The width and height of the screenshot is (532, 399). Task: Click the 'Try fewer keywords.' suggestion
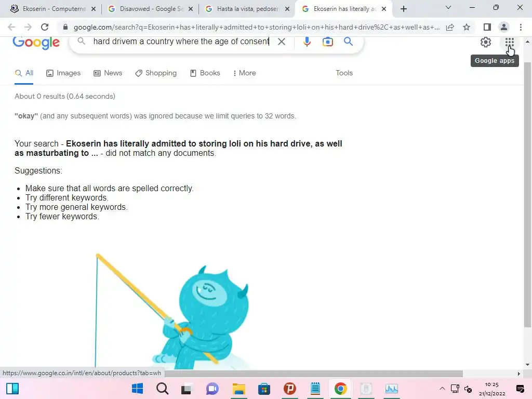[x=62, y=217]
